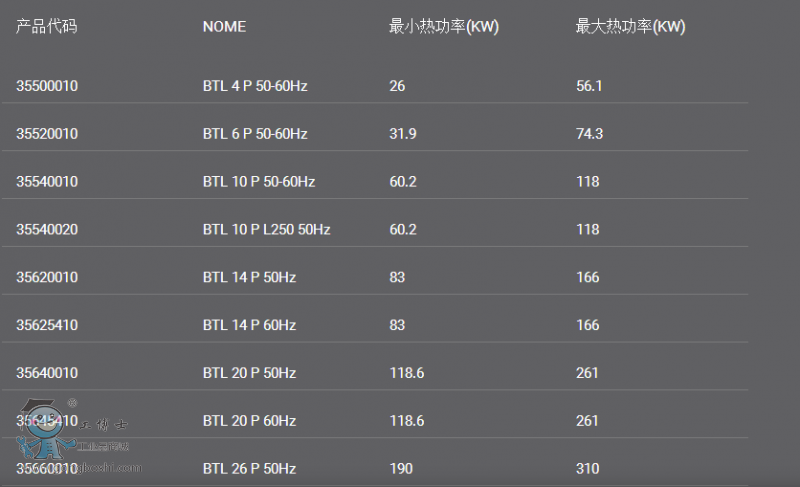Click the 56.1 maximum power value

[x=589, y=86]
